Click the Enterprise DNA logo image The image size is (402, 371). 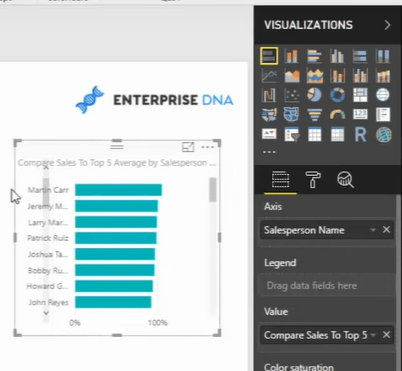(x=154, y=100)
